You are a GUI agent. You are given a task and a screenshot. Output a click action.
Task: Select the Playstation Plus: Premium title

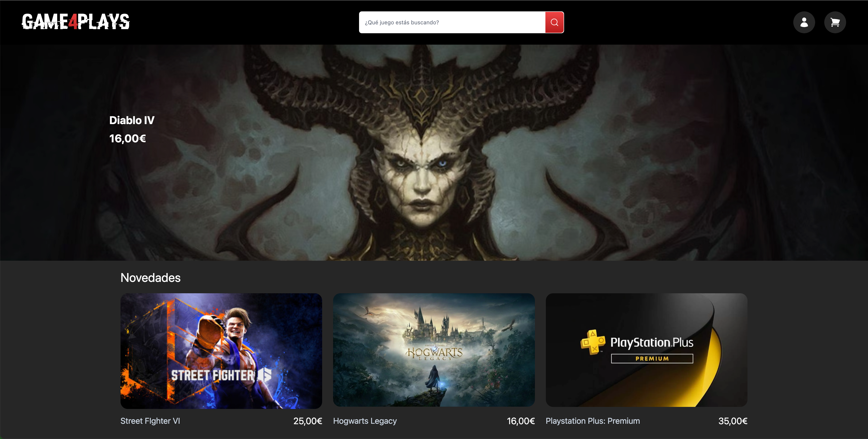pos(593,421)
